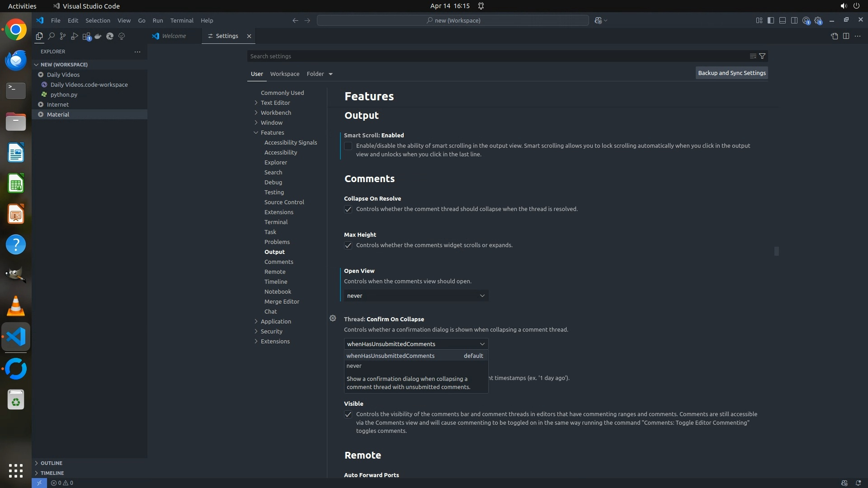This screenshot has width=868, height=488.
Task: Click the settings filter funnel icon
Action: tap(762, 56)
